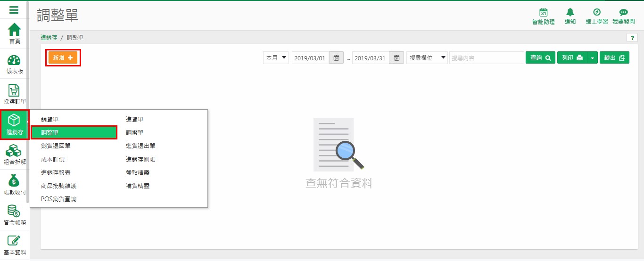Toggle the hamburger menu icon
Viewport: 644px width, 261px height.
coord(14,10)
